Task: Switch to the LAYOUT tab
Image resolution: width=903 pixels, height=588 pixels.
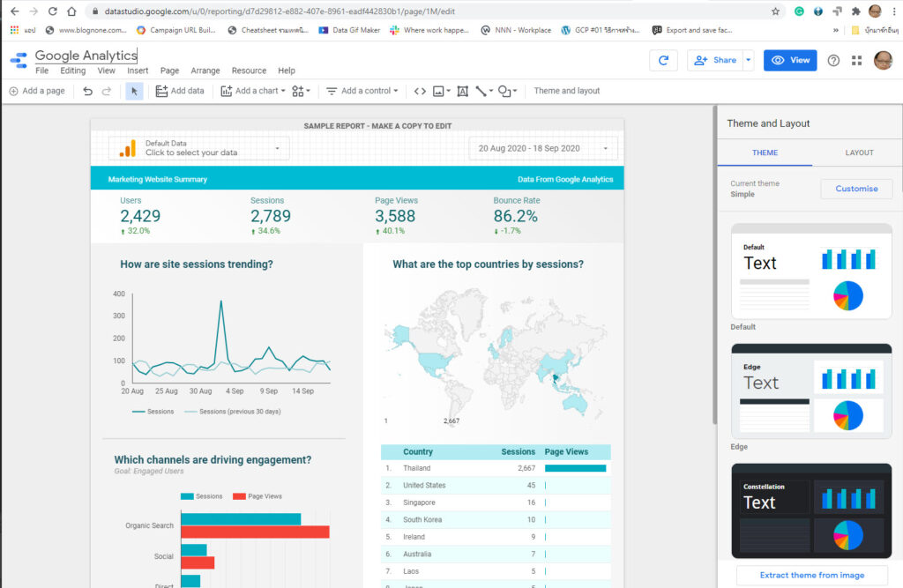Action: (x=859, y=153)
